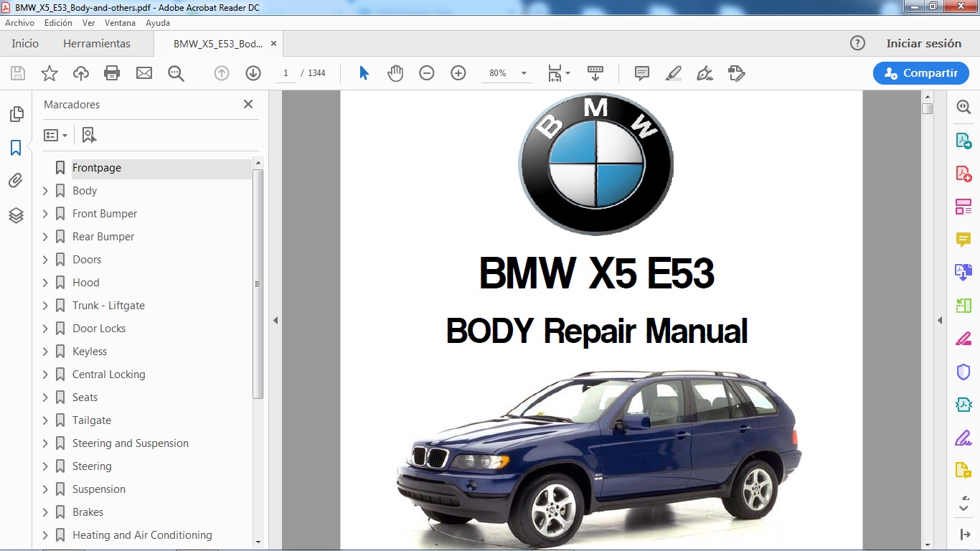Image resolution: width=980 pixels, height=551 pixels.
Task: Click the page number input field
Action: coord(286,73)
